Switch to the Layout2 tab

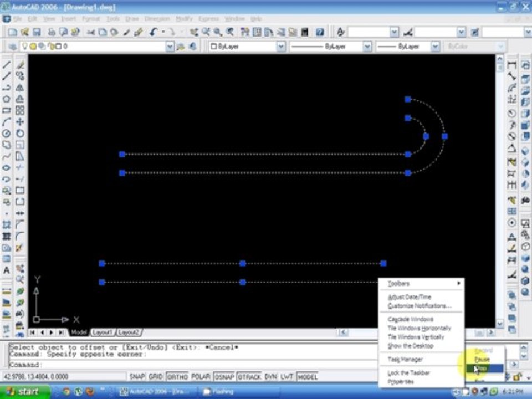[129, 332]
